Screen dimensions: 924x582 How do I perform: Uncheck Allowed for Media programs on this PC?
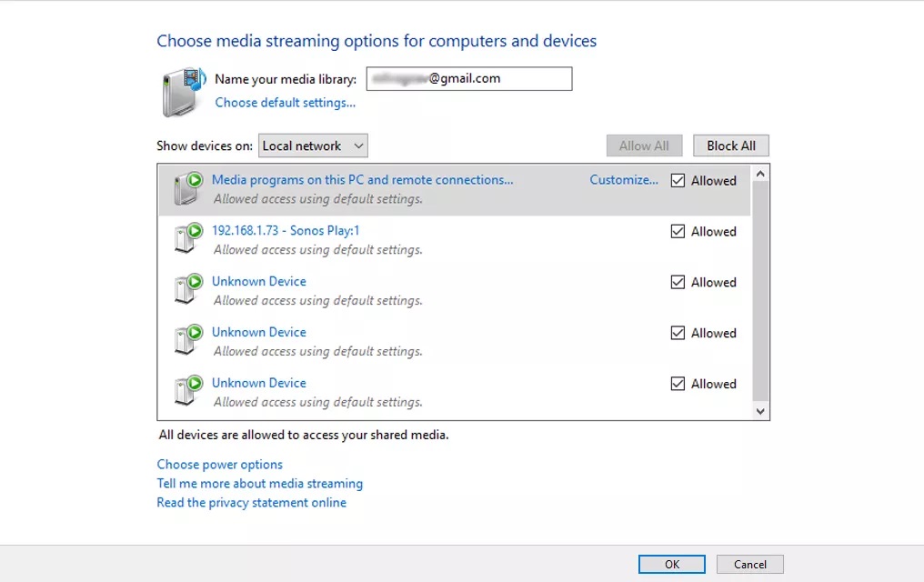[x=678, y=181]
